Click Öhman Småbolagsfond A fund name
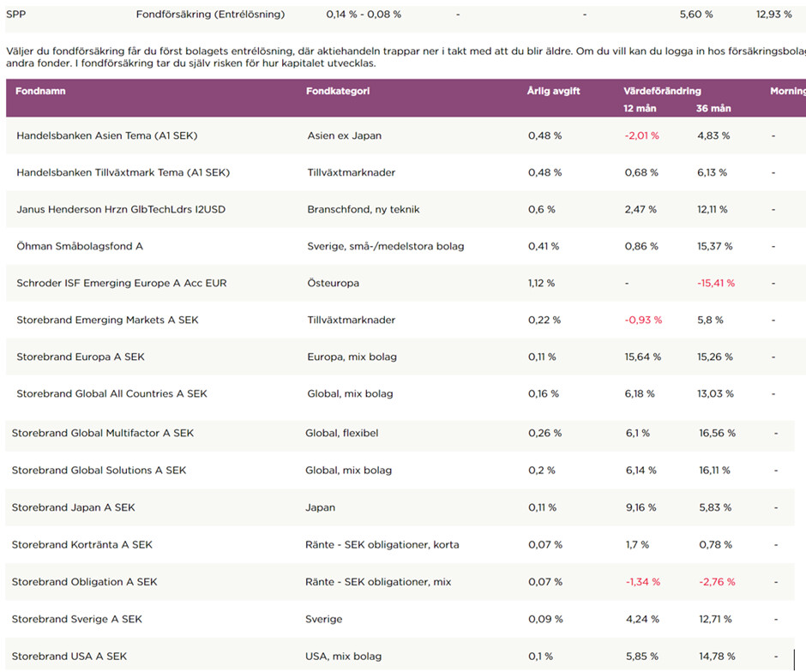This screenshot has width=806, height=672. point(80,246)
